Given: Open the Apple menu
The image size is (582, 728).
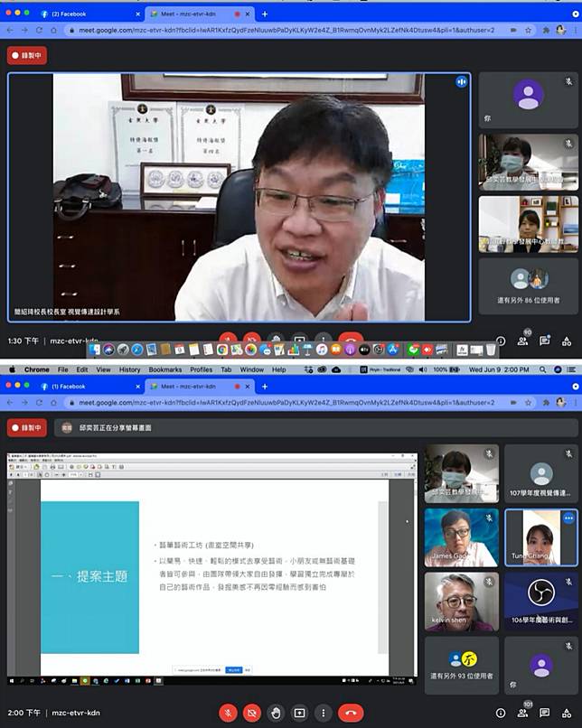Looking at the screenshot, I should [x=12, y=369].
